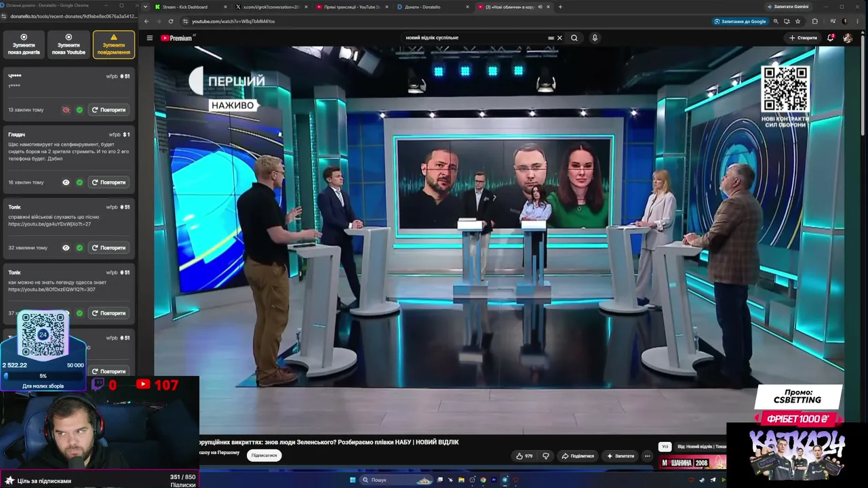Select the 'Усі' filter chip
868x488 pixels.
point(665,447)
